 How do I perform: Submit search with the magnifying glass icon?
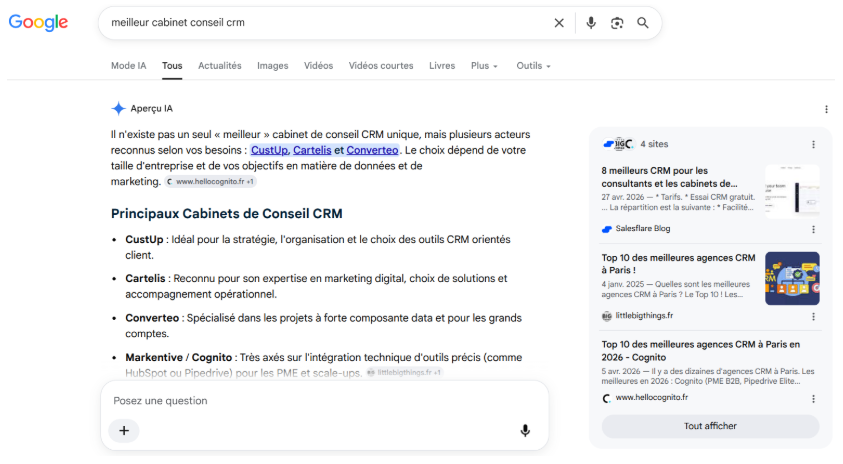click(x=642, y=23)
